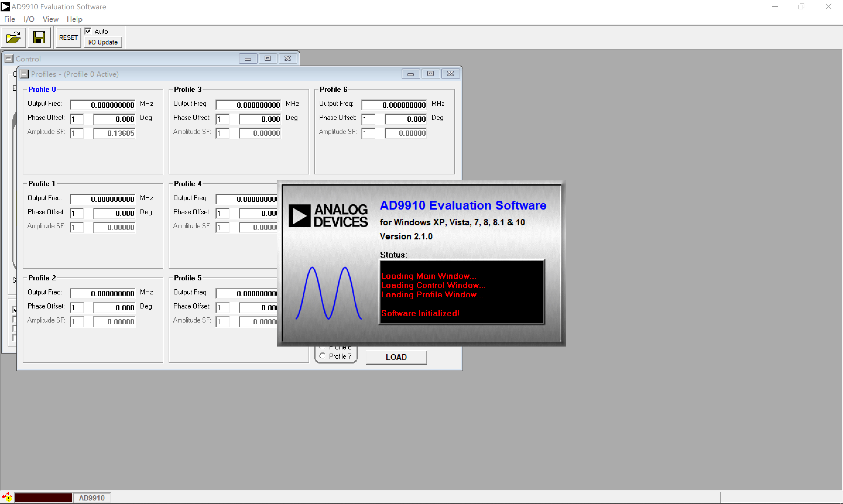Click 'Version 2.1.0' text on splash
843x504 pixels.
click(x=406, y=236)
